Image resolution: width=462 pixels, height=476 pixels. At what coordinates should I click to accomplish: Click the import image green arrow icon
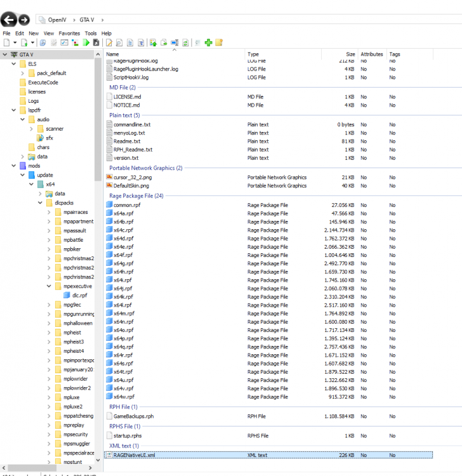(154, 43)
